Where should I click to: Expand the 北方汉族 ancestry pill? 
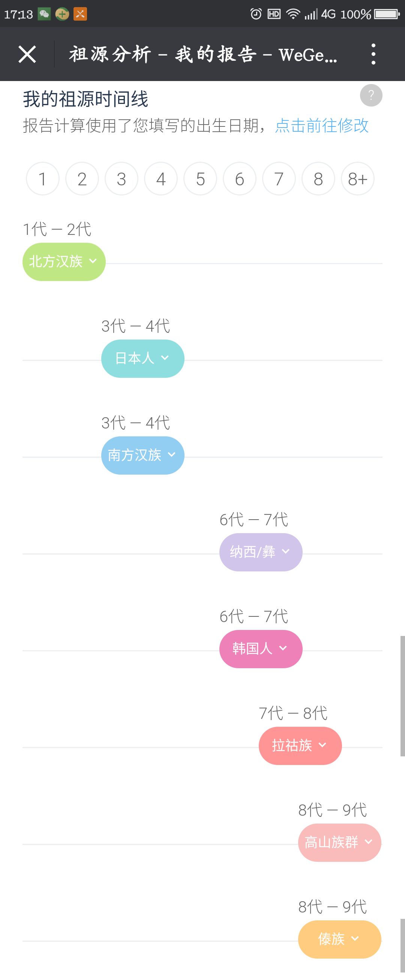point(64,262)
